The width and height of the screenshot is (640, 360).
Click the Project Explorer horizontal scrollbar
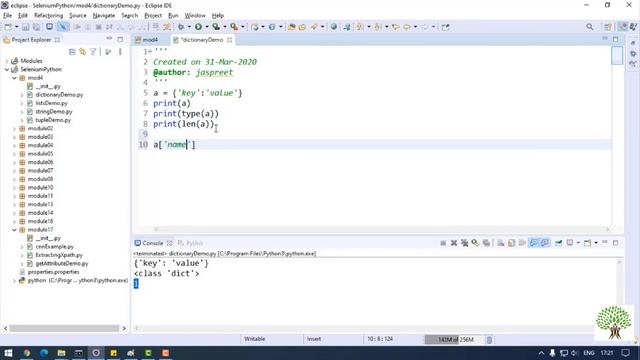point(64,328)
